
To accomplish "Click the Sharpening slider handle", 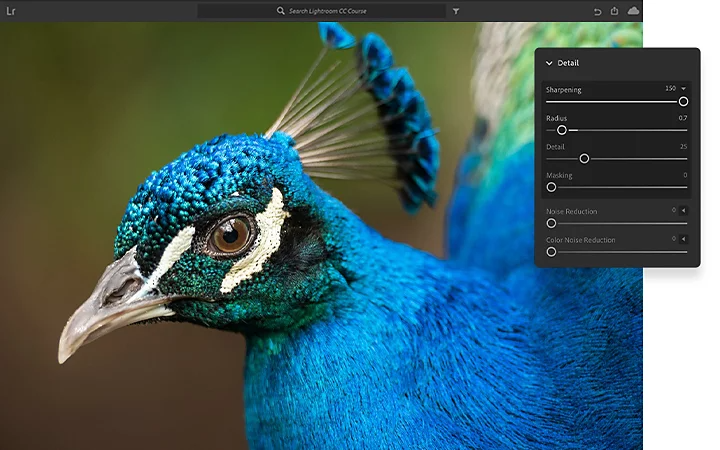I will (x=683, y=101).
